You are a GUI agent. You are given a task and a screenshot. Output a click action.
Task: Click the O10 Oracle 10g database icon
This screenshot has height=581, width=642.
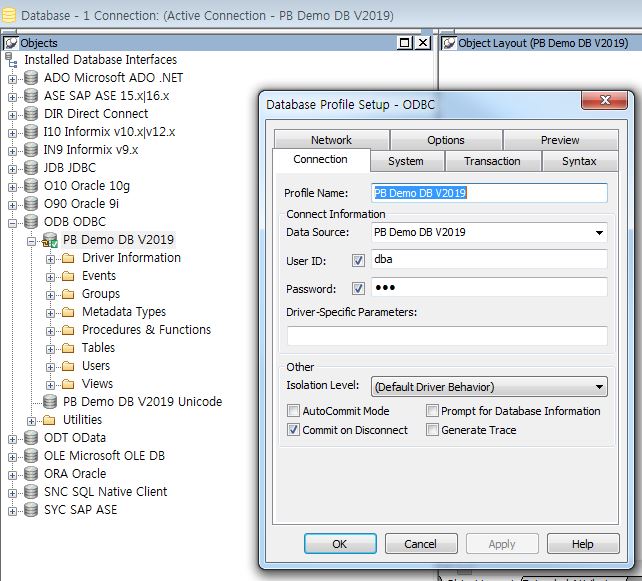(31, 185)
